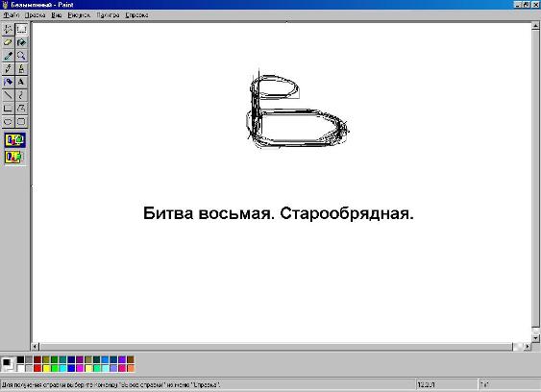The width and height of the screenshot is (541, 392).
Task: Minimize the Paint window
Action: coord(518,5)
